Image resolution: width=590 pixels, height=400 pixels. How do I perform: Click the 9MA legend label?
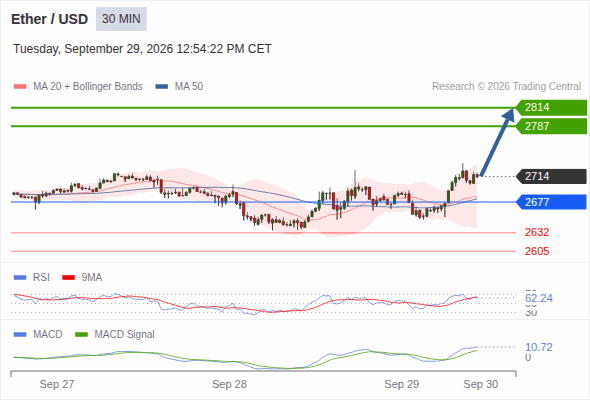point(92,278)
